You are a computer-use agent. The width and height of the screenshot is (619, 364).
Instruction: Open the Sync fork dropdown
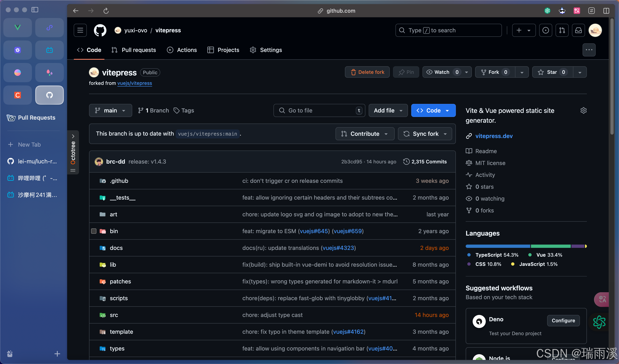point(425,134)
